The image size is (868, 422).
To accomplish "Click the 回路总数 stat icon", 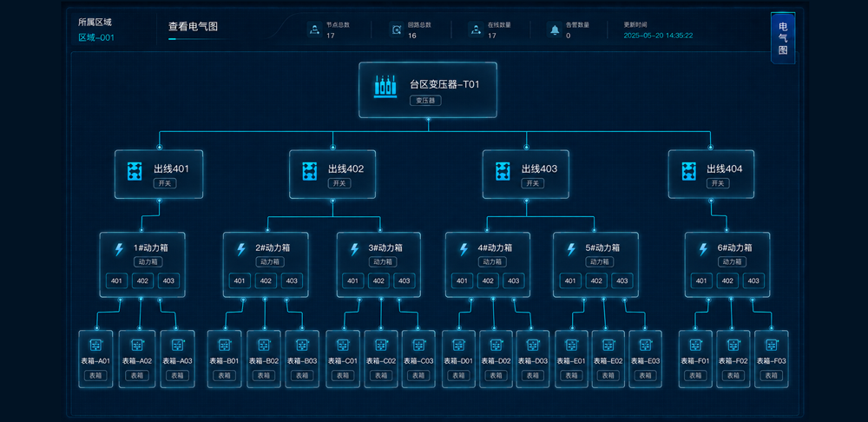I will (396, 30).
